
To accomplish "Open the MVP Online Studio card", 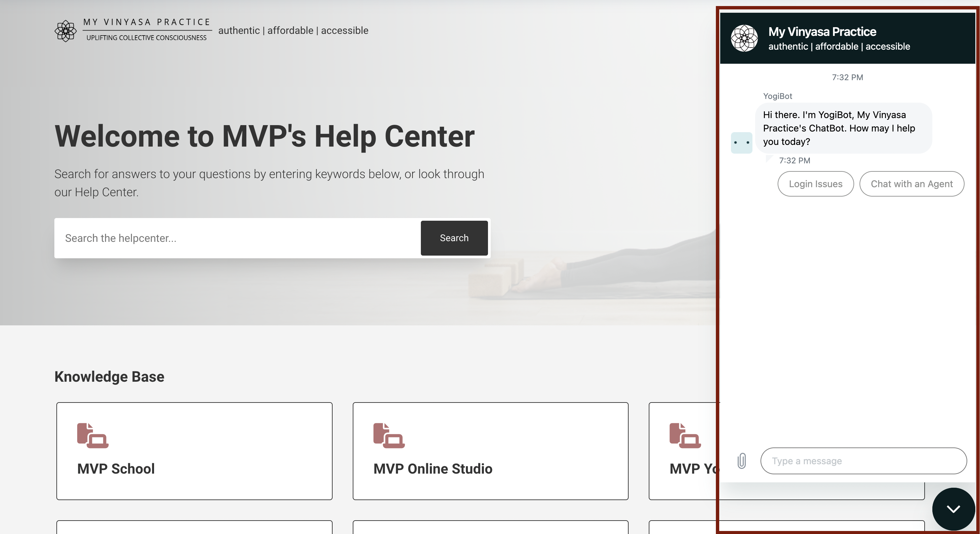I will point(490,451).
